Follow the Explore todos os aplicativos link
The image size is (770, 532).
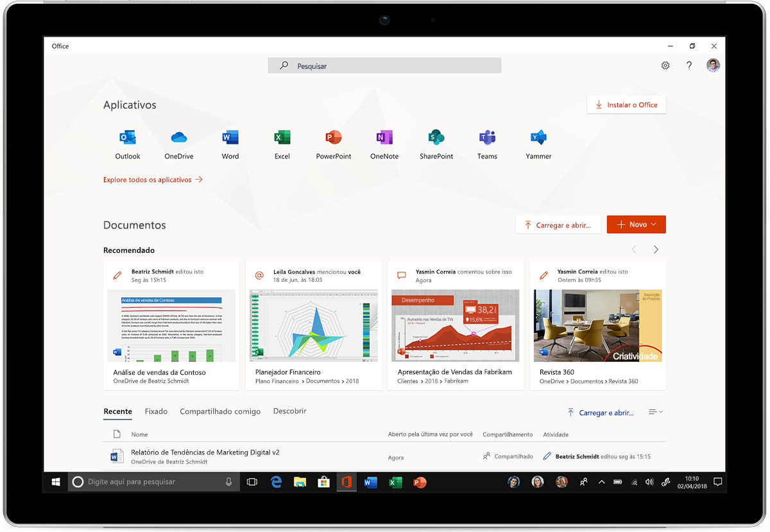(x=147, y=180)
